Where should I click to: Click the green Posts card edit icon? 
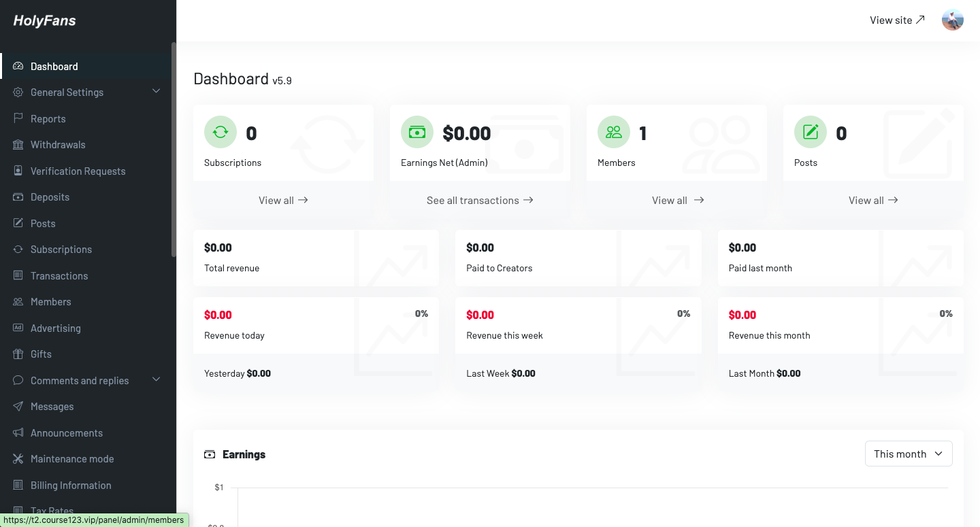click(811, 132)
